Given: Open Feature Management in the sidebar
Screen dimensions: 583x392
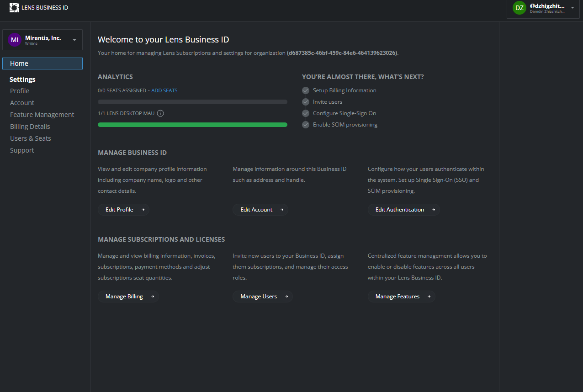Looking at the screenshot, I should 42,115.
